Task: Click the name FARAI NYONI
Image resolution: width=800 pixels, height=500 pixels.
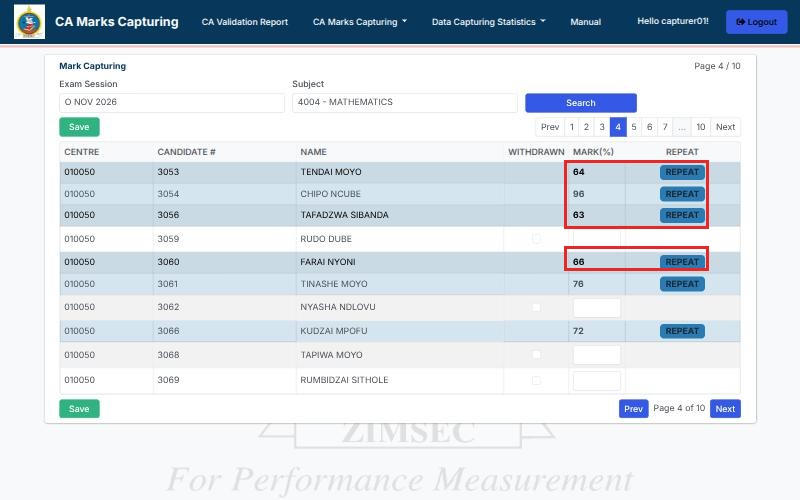Action: [x=328, y=262]
